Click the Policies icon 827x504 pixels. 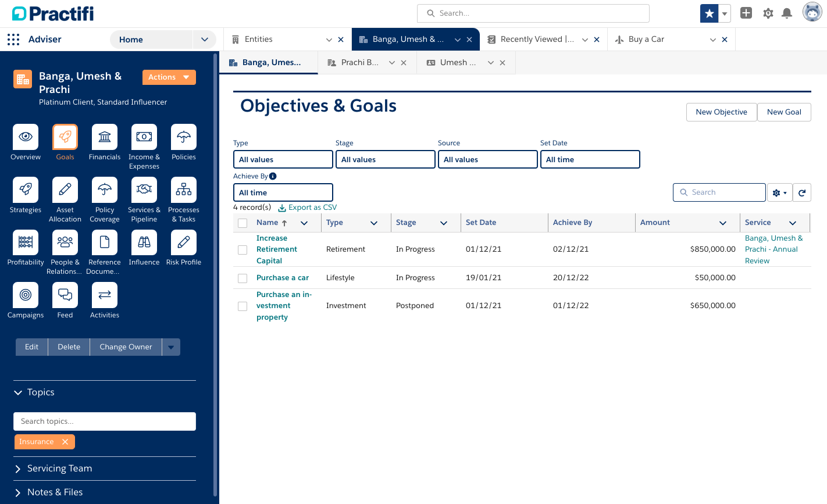(x=183, y=137)
